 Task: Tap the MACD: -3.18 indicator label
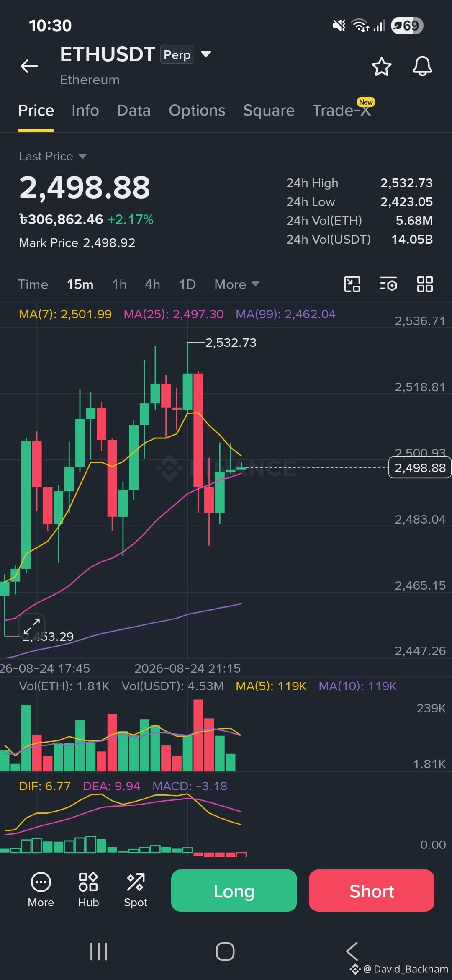(190, 786)
